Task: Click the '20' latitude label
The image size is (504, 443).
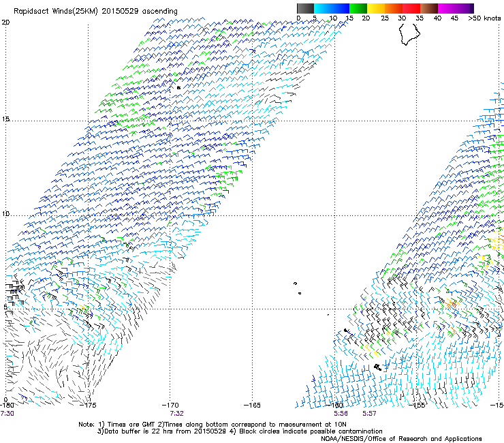Action: (x=5, y=22)
